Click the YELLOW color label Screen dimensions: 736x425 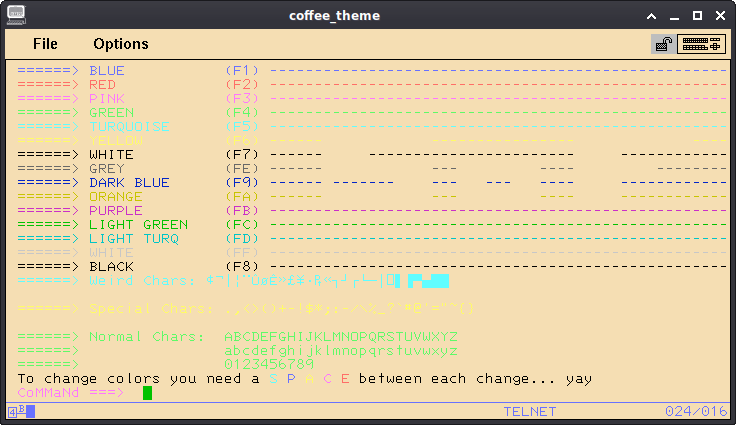point(116,140)
